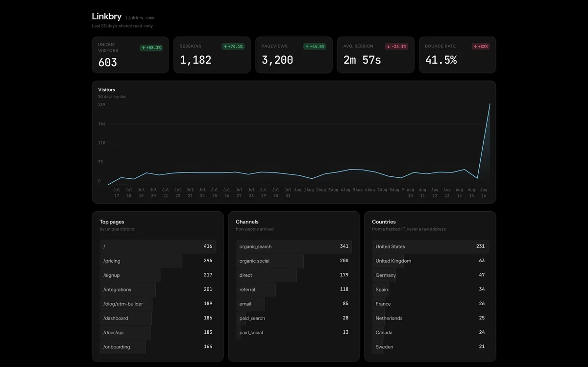
Task: Select the /onboarding page row
Action: (158, 347)
